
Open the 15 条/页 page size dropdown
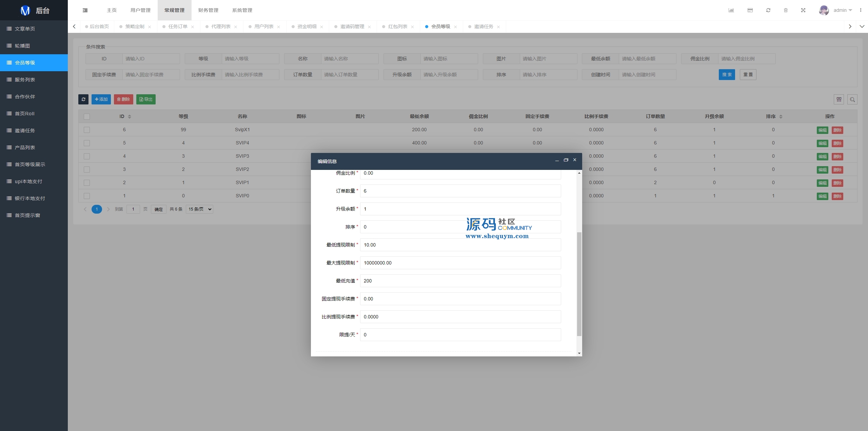click(x=199, y=209)
